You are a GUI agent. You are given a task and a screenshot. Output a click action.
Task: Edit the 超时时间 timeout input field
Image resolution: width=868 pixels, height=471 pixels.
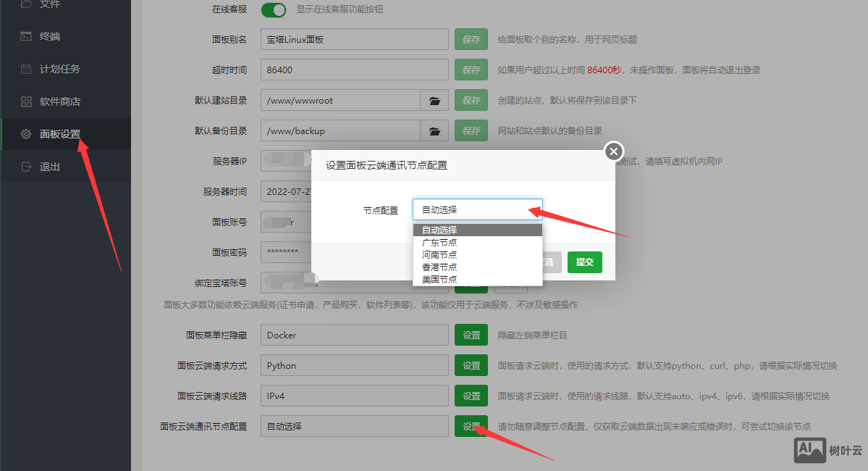click(354, 70)
